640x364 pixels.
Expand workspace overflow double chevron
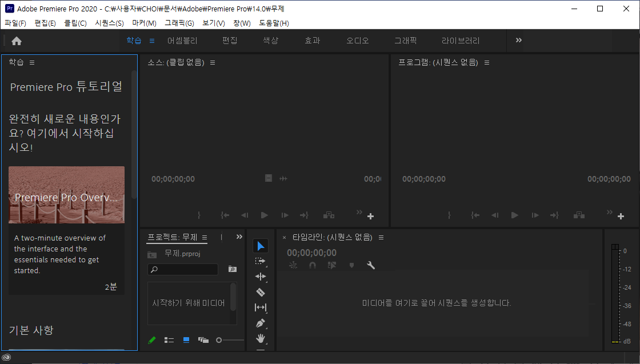(x=519, y=40)
